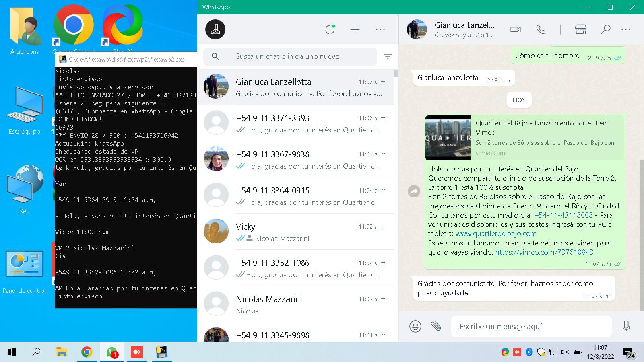Click the HOY date separator

coord(519,100)
